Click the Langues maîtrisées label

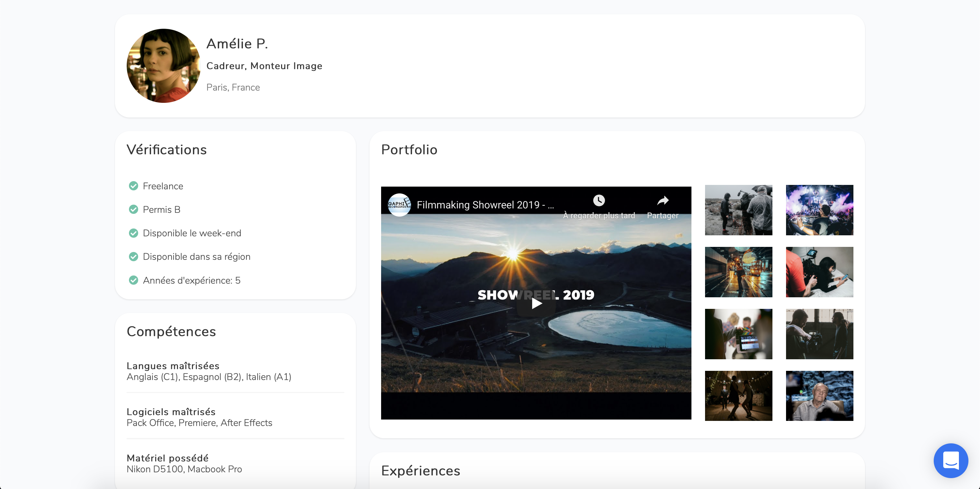173,366
